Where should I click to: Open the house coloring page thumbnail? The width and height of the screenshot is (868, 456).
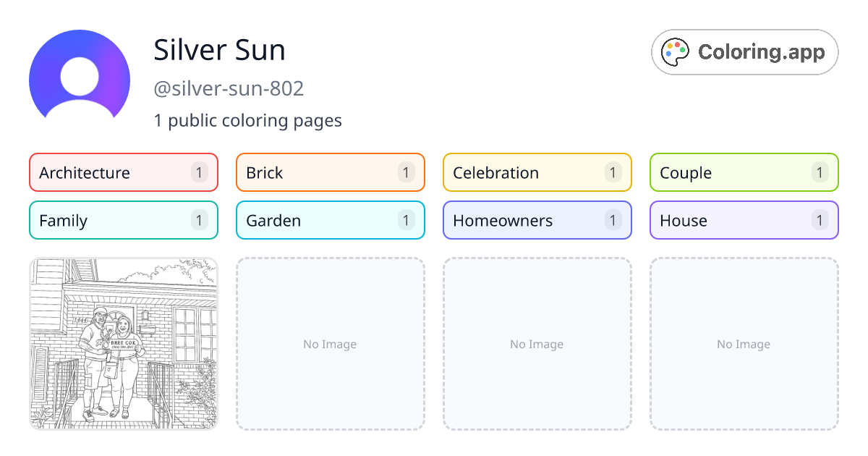click(x=123, y=344)
